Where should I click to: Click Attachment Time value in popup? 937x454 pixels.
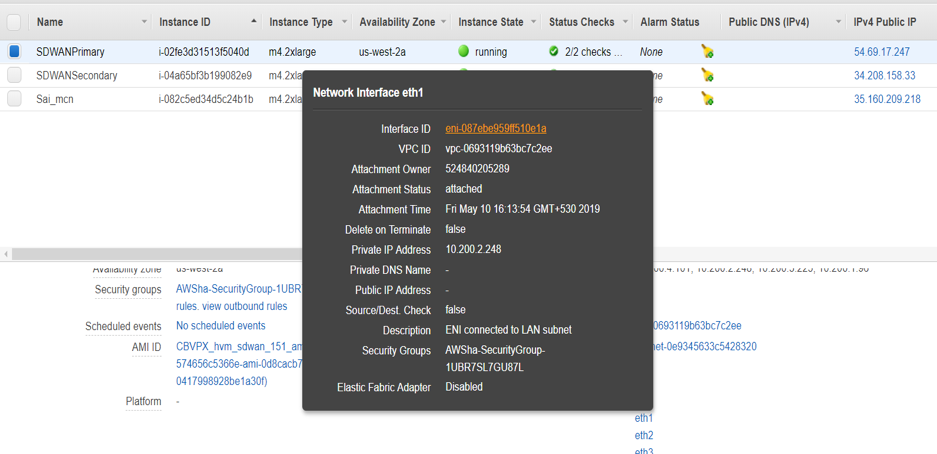coord(522,209)
